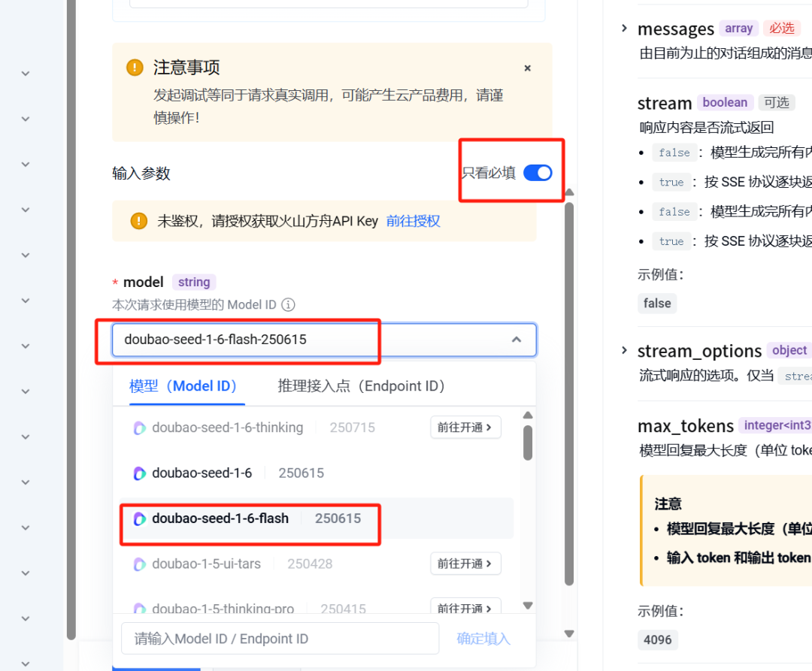The height and width of the screenshot is (671, 812).
Task: Click the 必选 tag next to messages
Action: click(781, 29)
